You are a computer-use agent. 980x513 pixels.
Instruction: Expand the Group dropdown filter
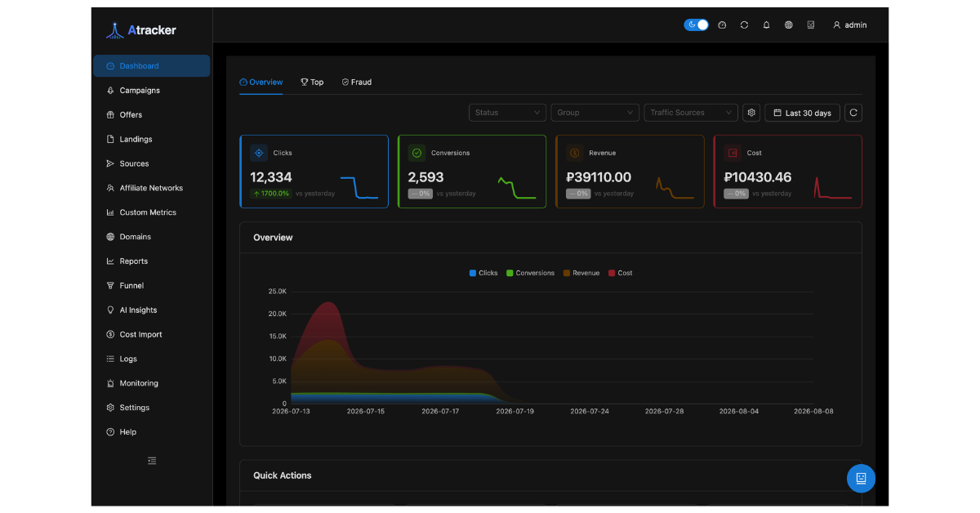pyautogui.click(x=595, y=113)
